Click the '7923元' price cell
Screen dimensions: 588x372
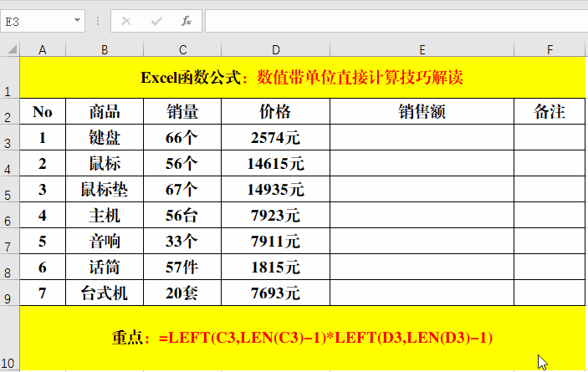(276, 215)
